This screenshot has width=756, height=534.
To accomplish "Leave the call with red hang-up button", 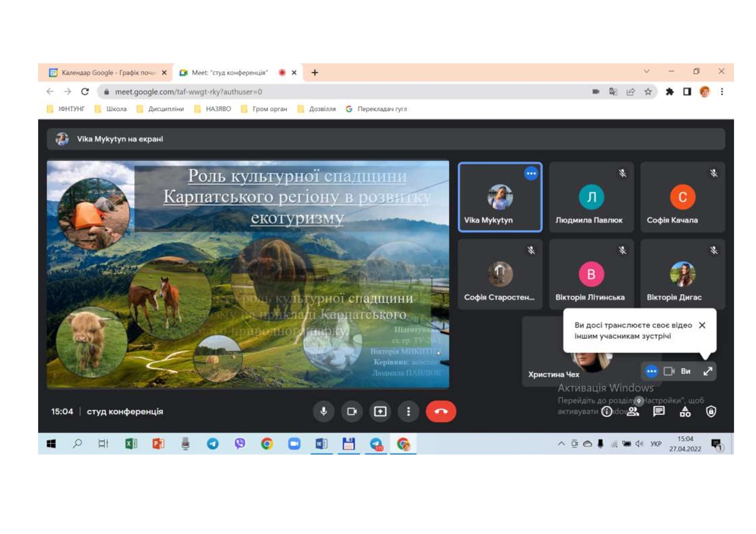I will pyautogui.click(x=441, y=411).
